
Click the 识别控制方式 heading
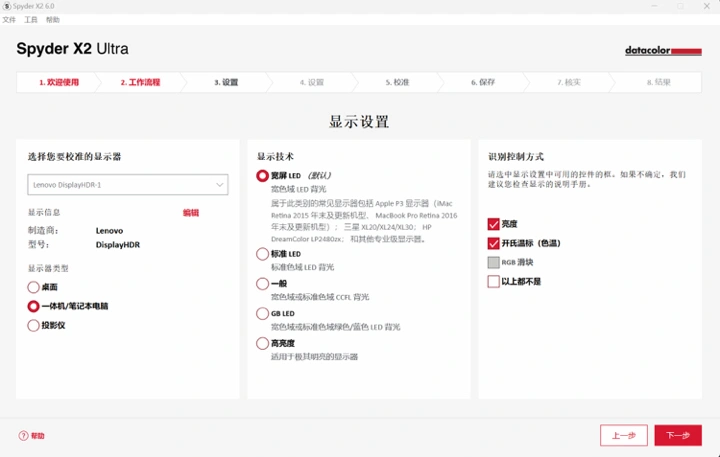(x=516, y=157)
